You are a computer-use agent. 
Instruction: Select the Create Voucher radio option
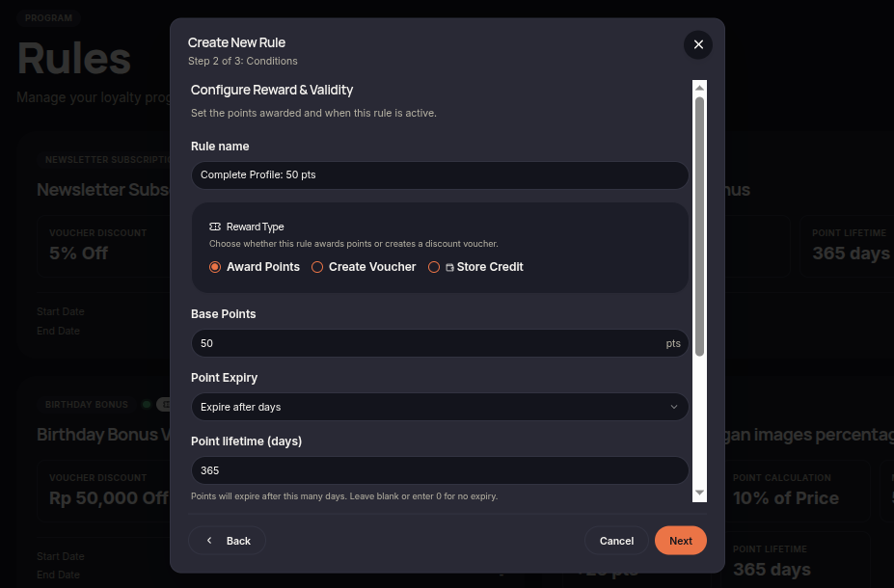(x=317, y=267)
